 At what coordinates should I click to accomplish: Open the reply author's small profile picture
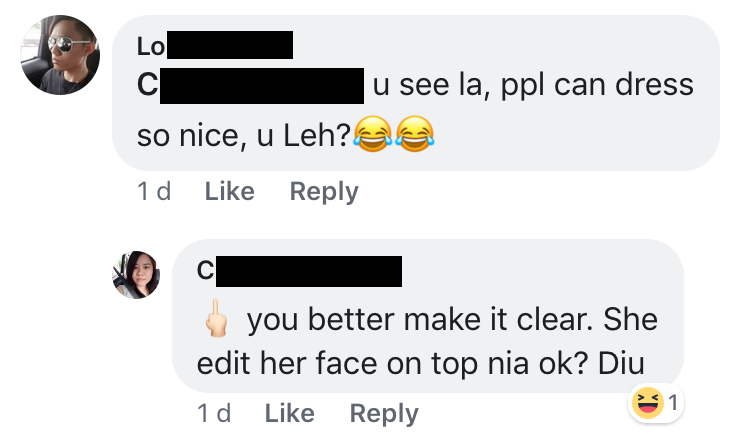[x=136, y=275]
